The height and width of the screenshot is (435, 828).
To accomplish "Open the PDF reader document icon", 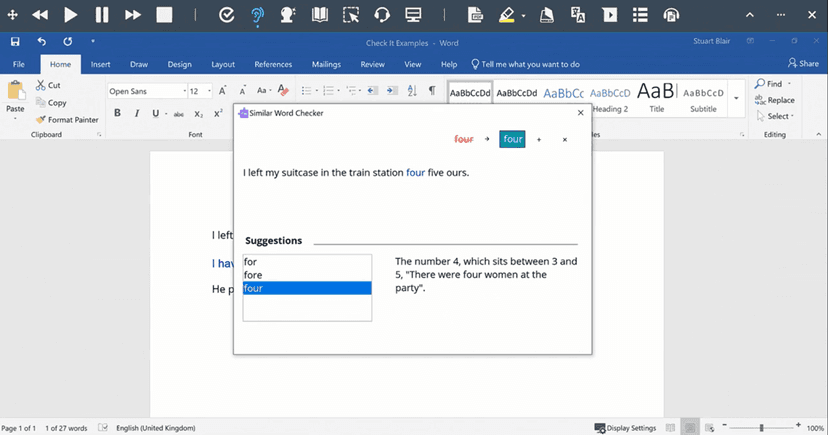I will pyautogui.click(x=475, y=15).
